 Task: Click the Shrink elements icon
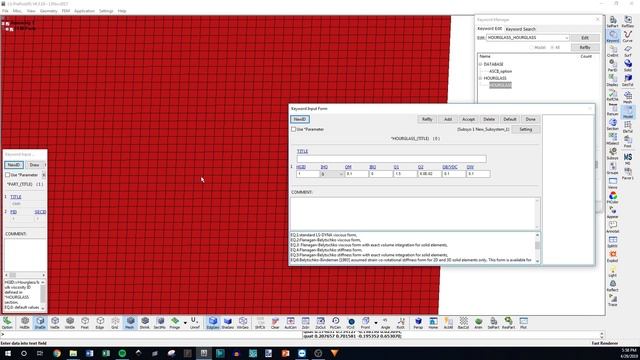click(x=145, y=322)
